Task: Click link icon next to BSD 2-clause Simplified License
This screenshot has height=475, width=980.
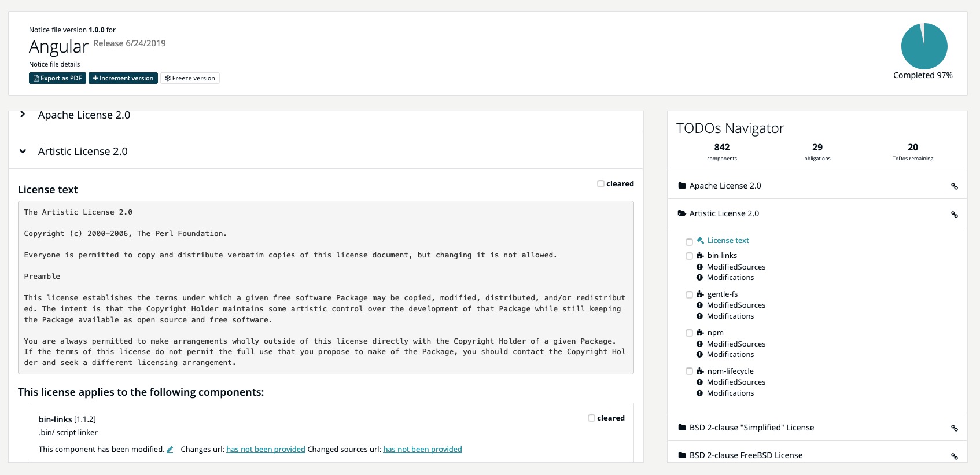Action: pos(955,429)
